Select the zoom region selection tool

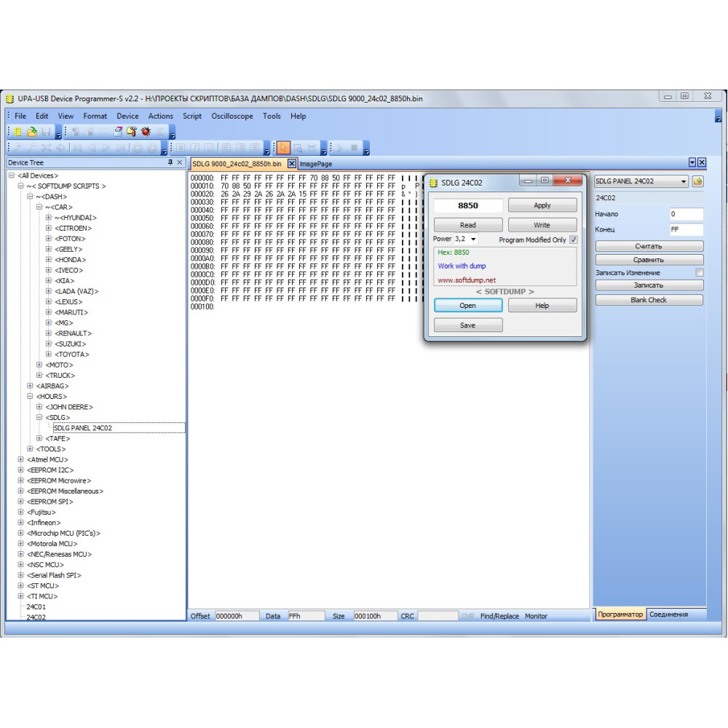(x=298, y=148)
